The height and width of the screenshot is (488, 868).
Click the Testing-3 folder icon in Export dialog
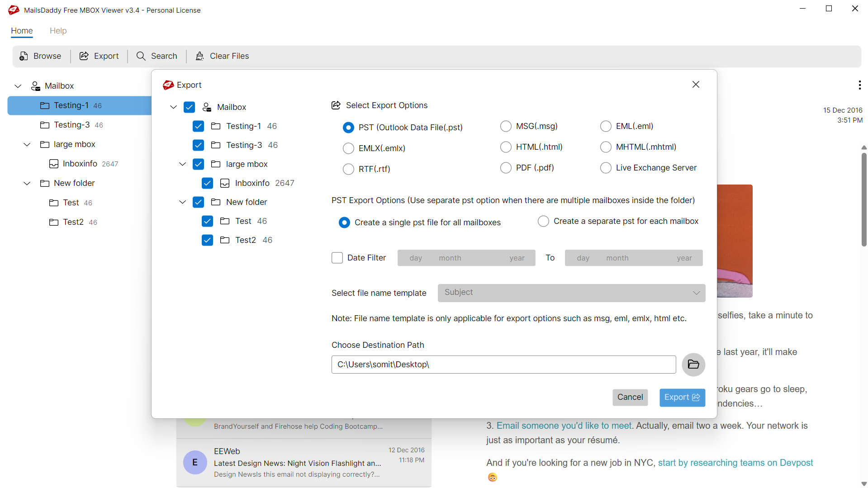216,145
